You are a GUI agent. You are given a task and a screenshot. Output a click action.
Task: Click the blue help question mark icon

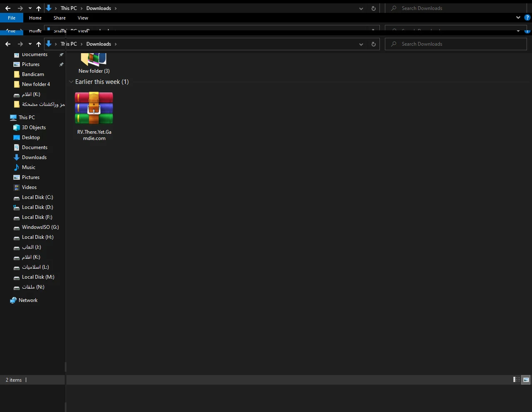click(x=527, y=18)
